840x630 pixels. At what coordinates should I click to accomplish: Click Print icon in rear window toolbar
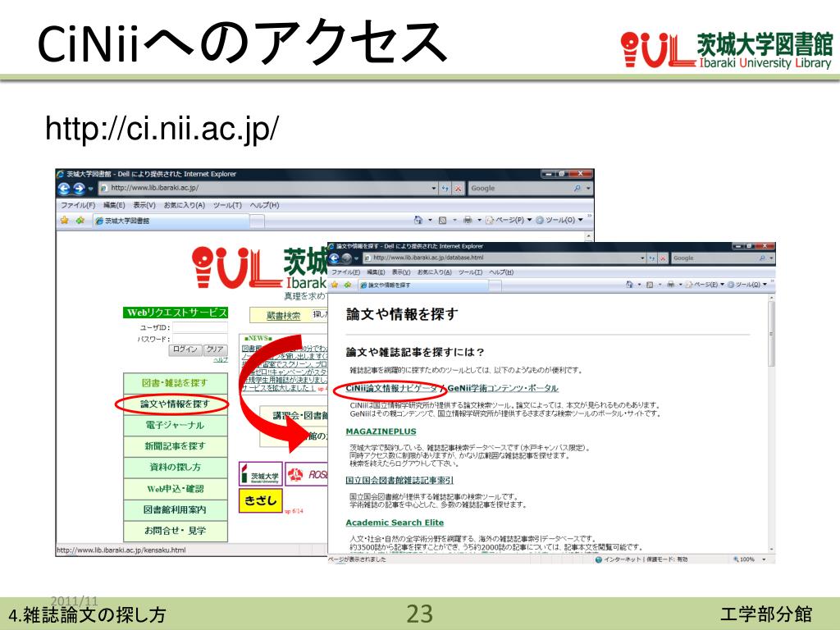[468, 220]
